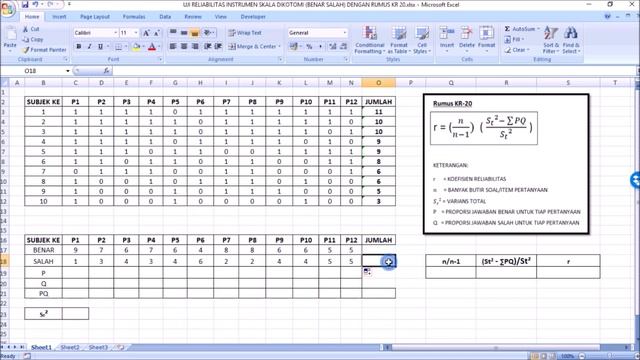
Task: Decrease the cell indent
Action: point(208,47)
